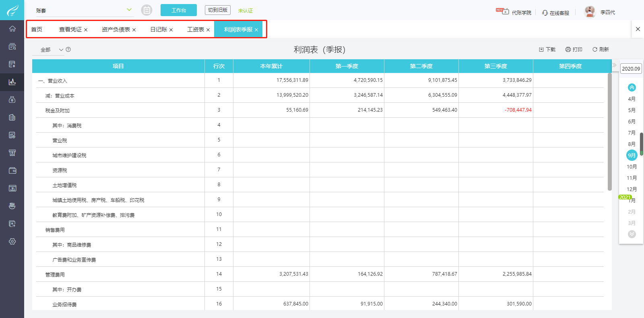The width and height of the screenshot is (644, 318).
Task: Click the red value -708,447.94
Action: tap(518, 110)
